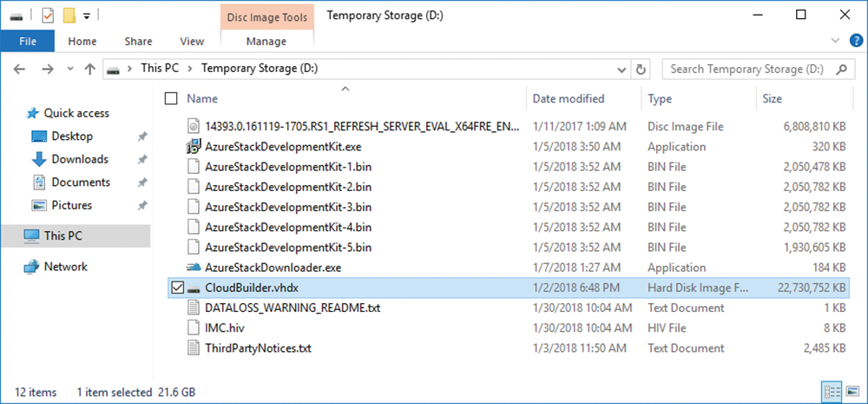Open Desktop in the navigation pane
This screenshot has height=404, width=868.
(x=72, y=136)
